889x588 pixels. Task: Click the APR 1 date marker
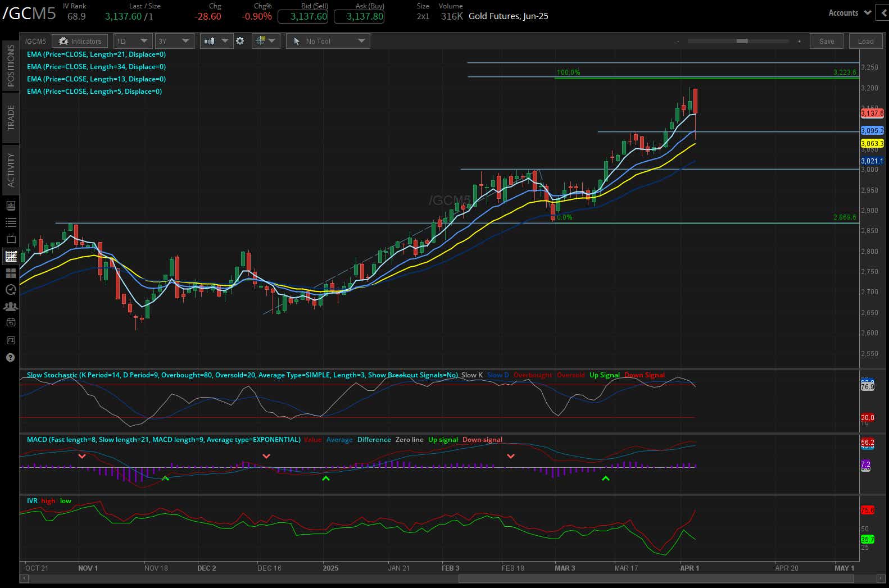click(x=690, y=568)
